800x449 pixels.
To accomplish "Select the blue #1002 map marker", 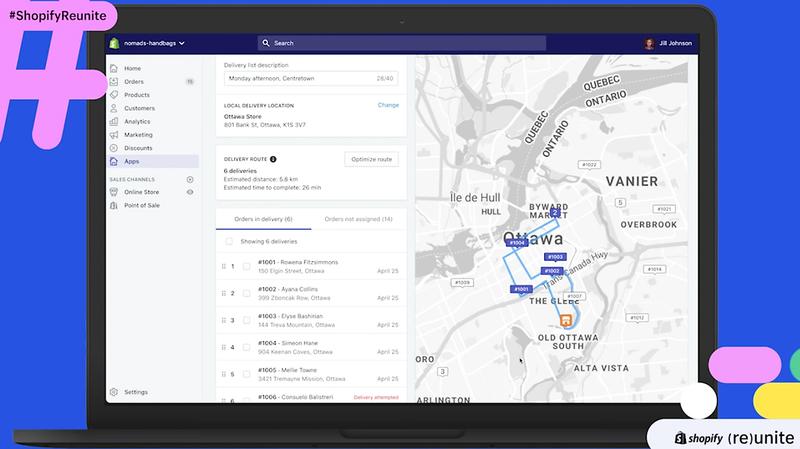I will (x=552, y=271).
